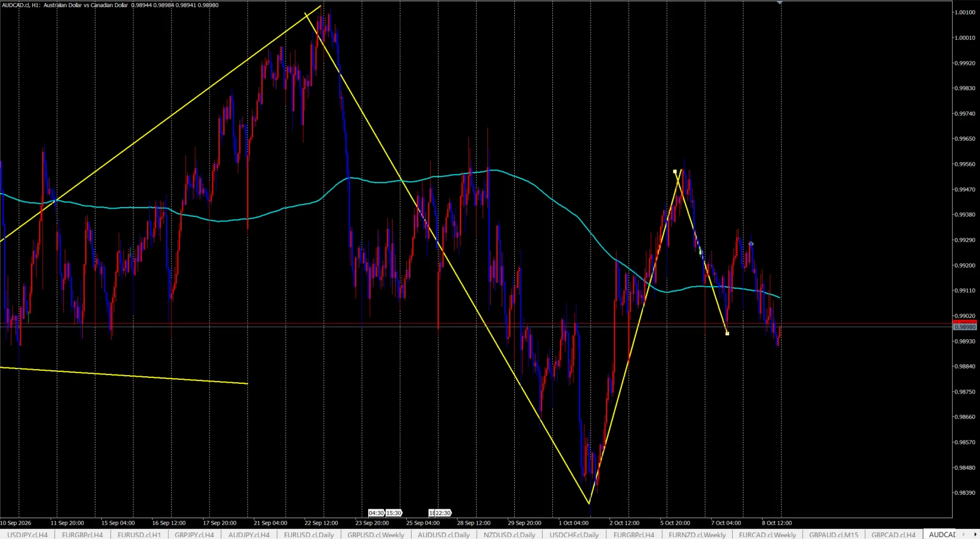
Task: Switch to the GBPAUD.cl,M15 chart tab
Action: 833,535
